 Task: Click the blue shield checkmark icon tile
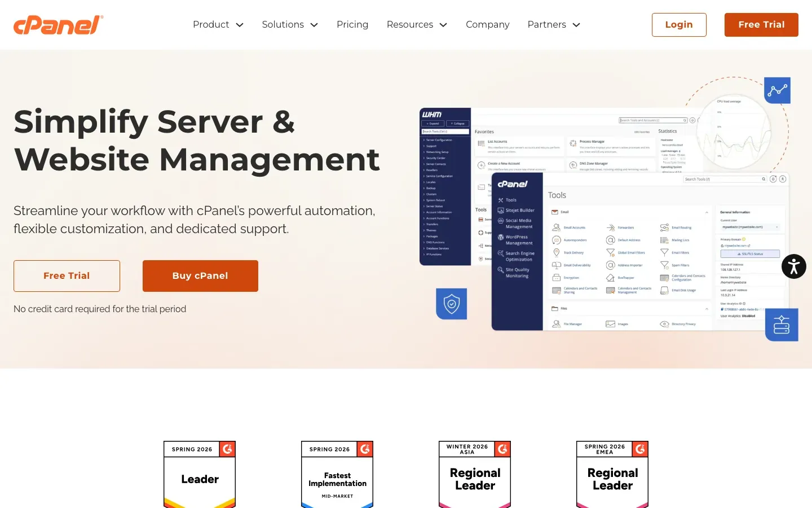[x=451, y=304]
